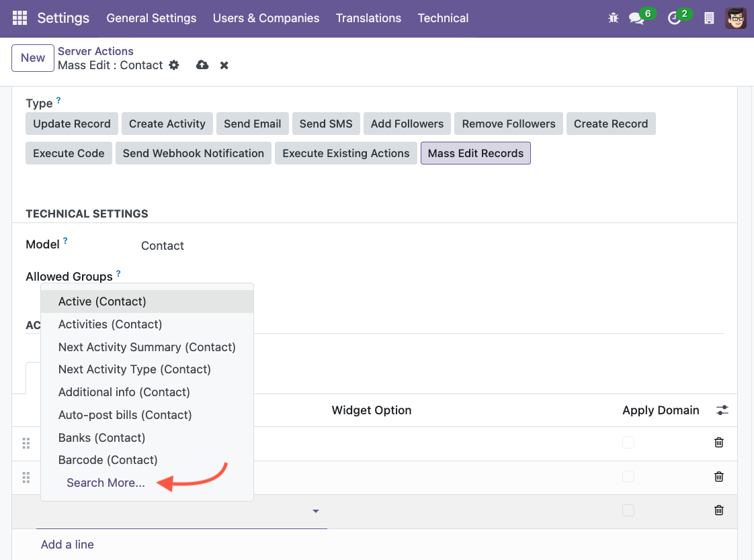Open the conversations messages icon
Viewport: 754px width, 560px height.
[x=636, y=18]
